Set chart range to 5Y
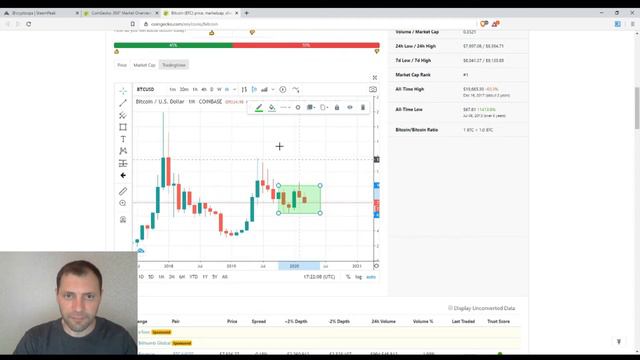640x360 pixels. [215, 277]
